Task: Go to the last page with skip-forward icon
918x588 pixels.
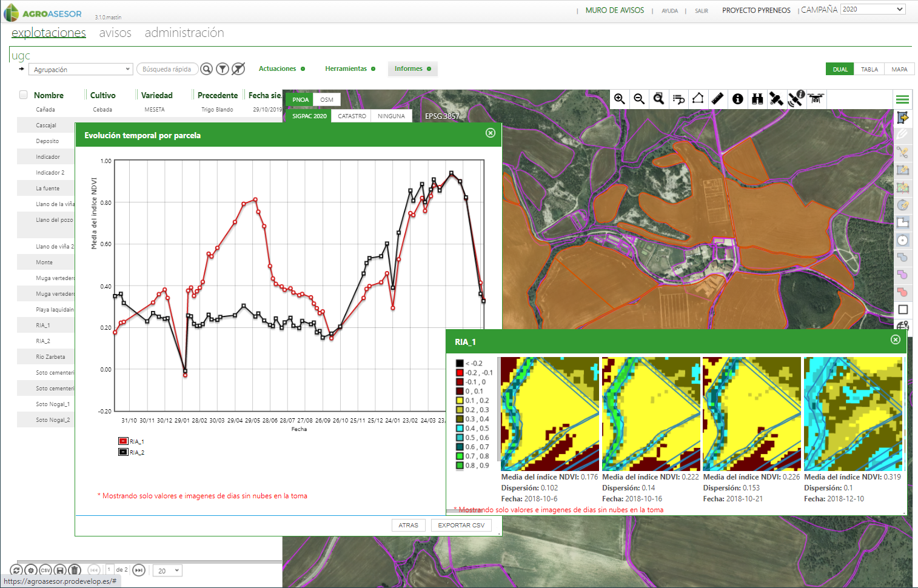Action: (139, 570)
